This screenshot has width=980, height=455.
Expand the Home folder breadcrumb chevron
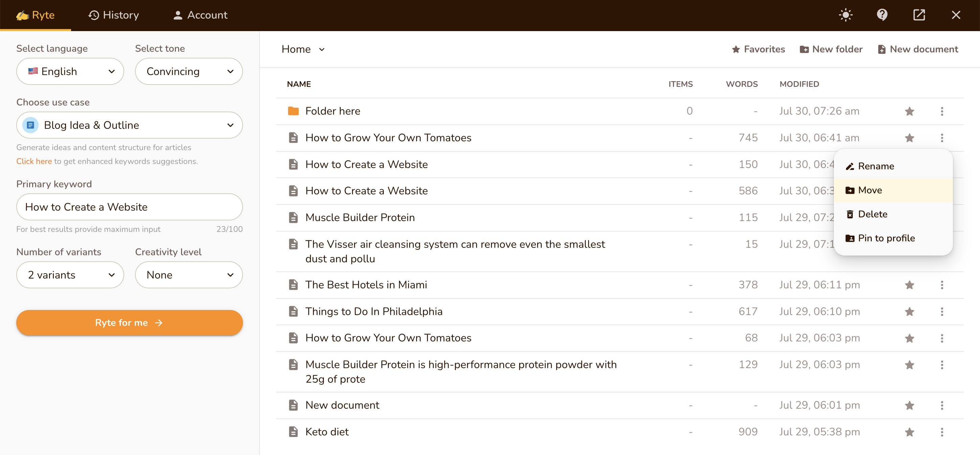coord(322,49)
